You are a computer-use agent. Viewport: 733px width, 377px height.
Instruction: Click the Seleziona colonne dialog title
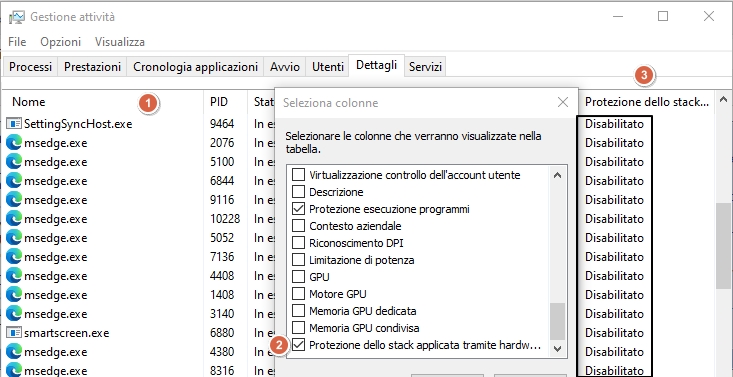(331, 102)
